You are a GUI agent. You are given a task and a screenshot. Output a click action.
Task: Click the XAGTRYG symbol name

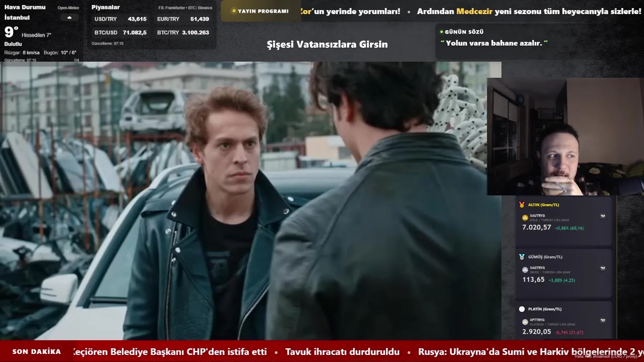pos(537,268)
